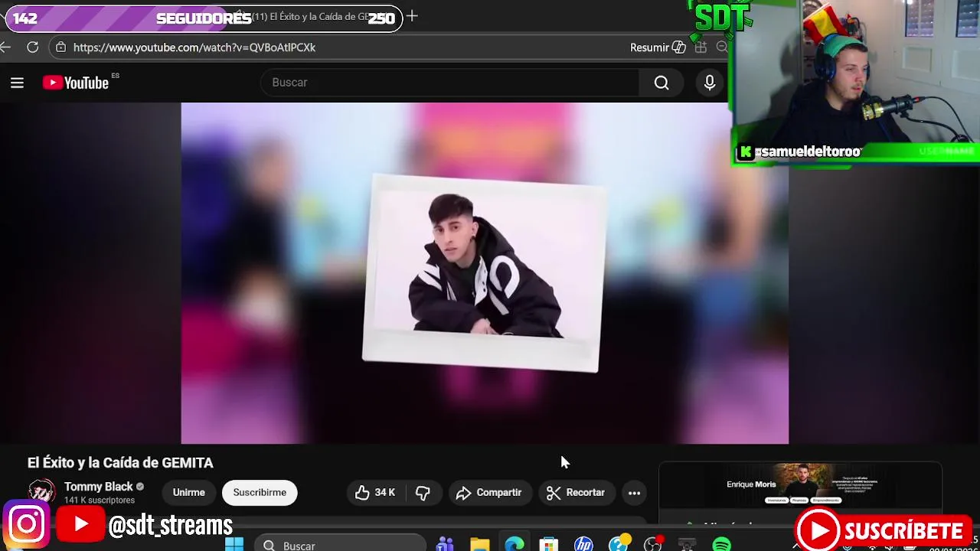
Task: Open the Windows Start menu
Action: click(234, 545)
